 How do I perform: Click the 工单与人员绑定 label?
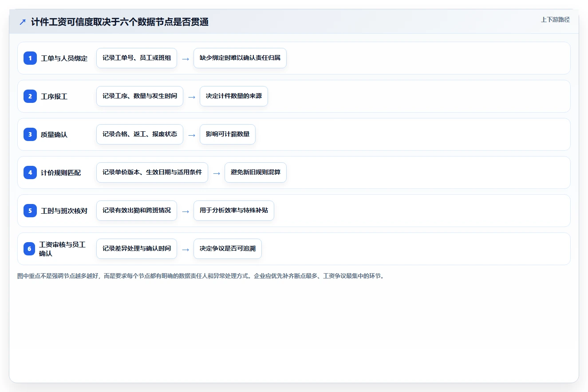(64, 58)
